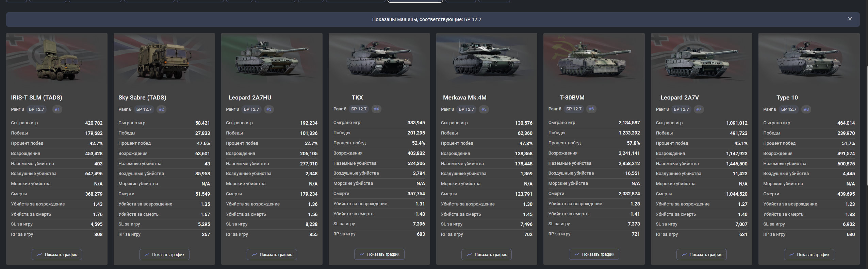This screenshot has height=269, width=868.
Task: Select the #8 position badge
Action: 806,109
